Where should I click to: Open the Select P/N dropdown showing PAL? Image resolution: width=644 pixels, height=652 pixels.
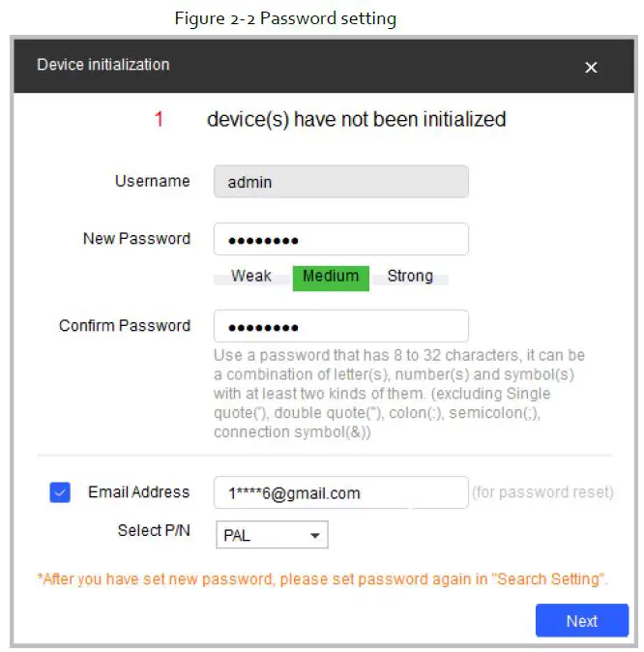click(x=270, y=535)
